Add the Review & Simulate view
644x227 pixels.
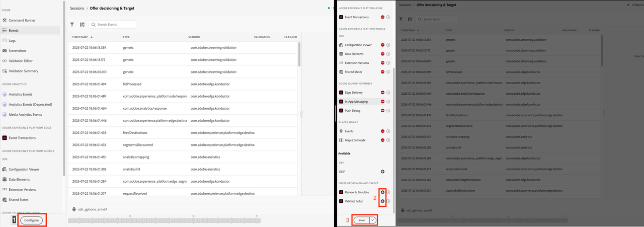point(382,192)
